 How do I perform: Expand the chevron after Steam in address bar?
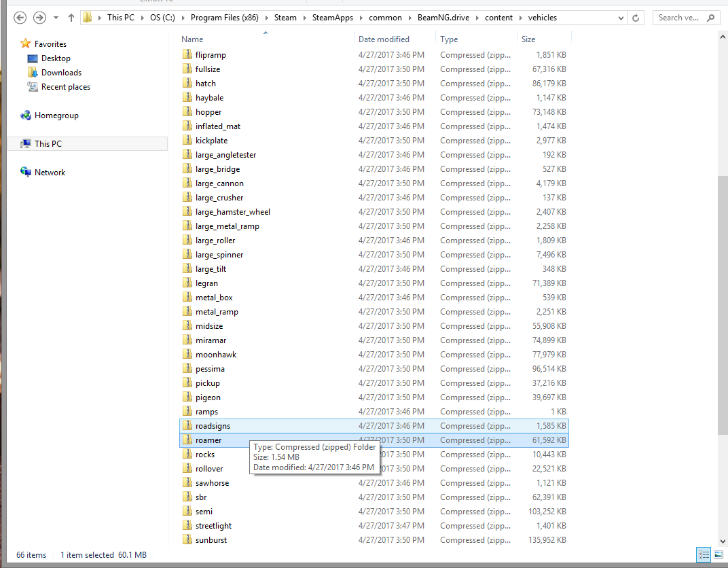pyautogui.click(x=304, y=18)
